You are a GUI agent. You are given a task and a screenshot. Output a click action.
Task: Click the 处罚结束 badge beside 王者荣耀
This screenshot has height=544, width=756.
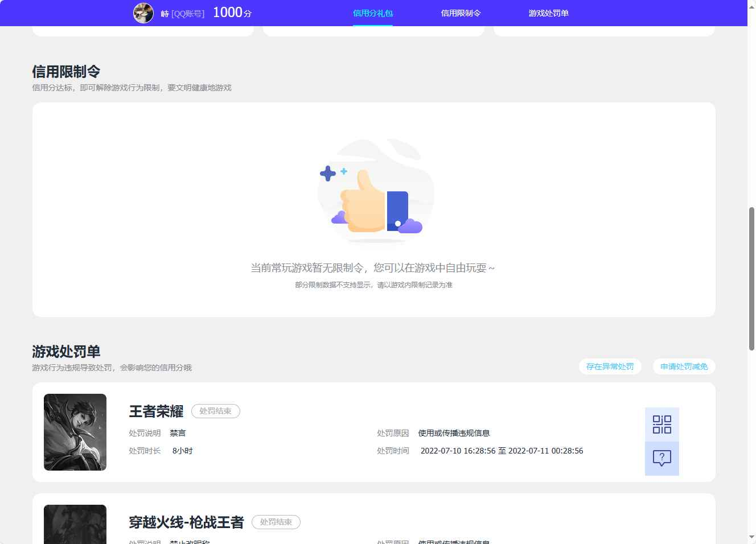216,411
